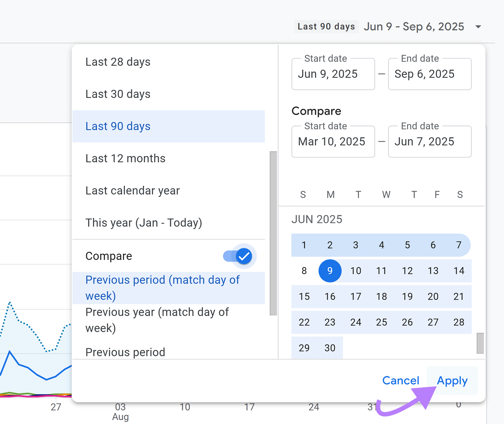The width and height of the screenshot is (504, 424).
Task: Select June 30 on the calendar
Action: click(330, 348)
